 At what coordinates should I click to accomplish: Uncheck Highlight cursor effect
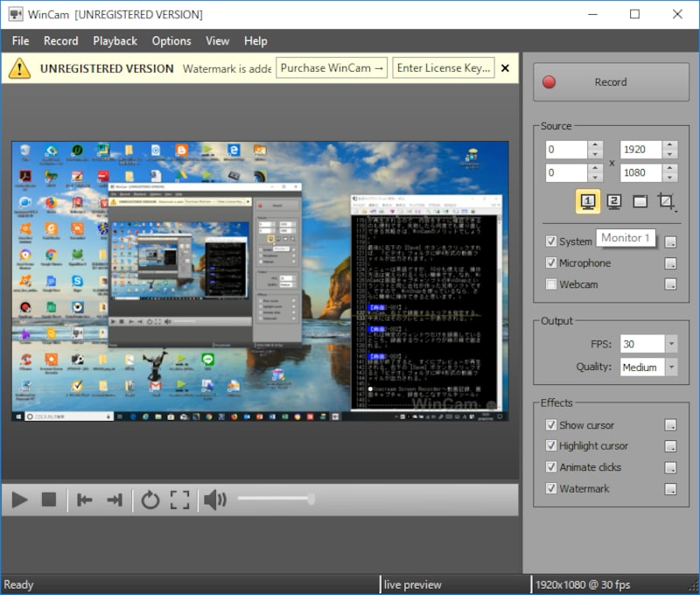point(550,445)
